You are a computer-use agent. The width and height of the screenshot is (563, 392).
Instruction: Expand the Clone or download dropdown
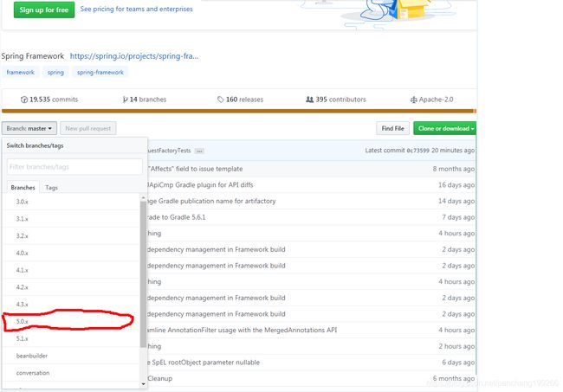tap(445, 128)
